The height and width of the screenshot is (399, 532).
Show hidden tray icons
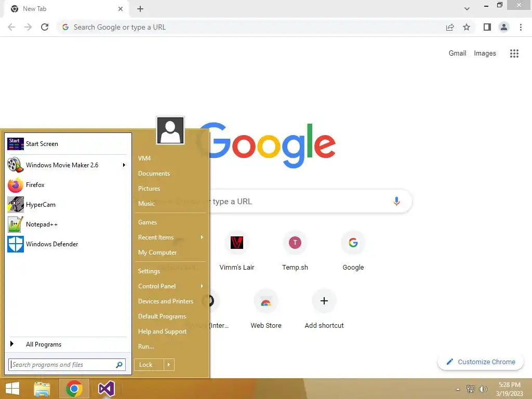click(458, 389)
